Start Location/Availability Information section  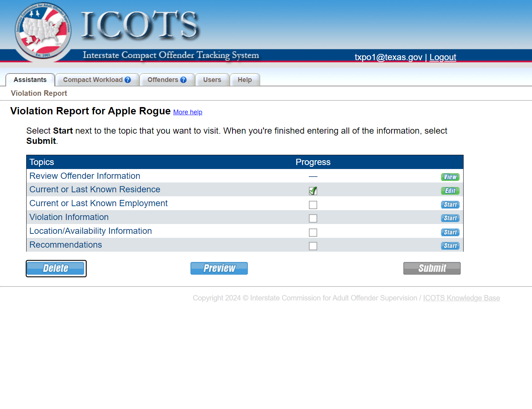click(x=450, y=232)
